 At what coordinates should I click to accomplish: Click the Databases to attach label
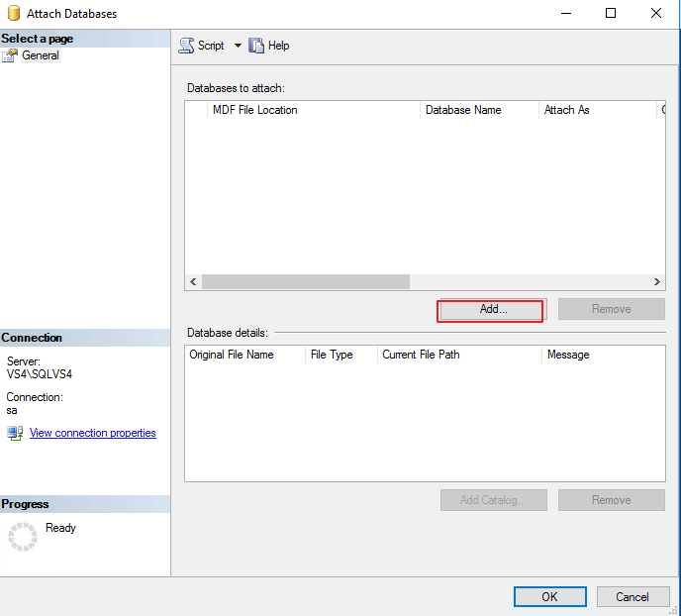click(236, 88)
